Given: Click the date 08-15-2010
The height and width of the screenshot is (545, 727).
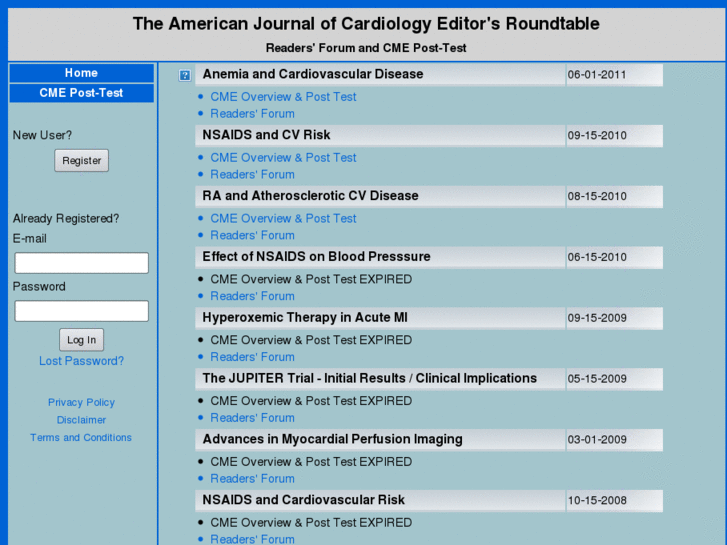Looking at the screenshot, I should [597, 196].
